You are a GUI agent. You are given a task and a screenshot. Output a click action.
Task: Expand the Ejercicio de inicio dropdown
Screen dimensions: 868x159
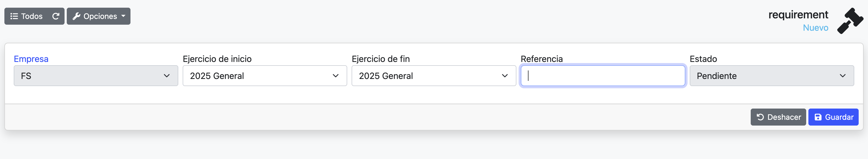point(265,76)
